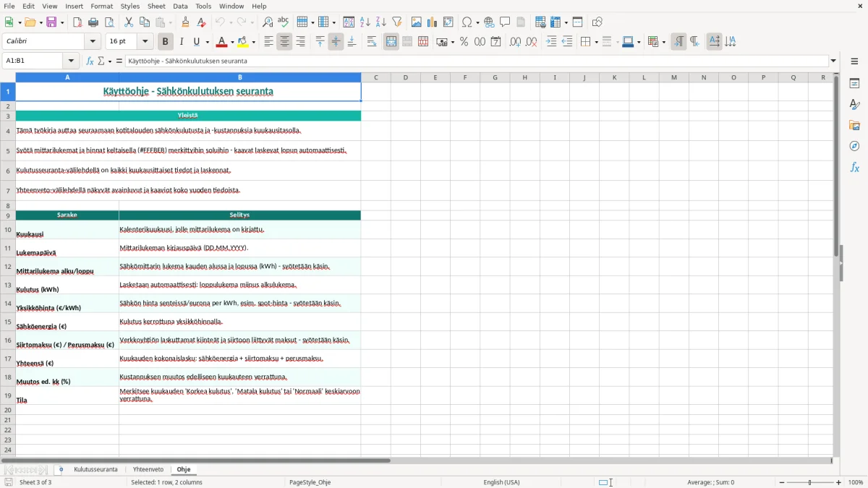This screenshot has width=868, height=488.
Task: Click the Copy icon
Action: pyautogui.click(x=144, y=22)
